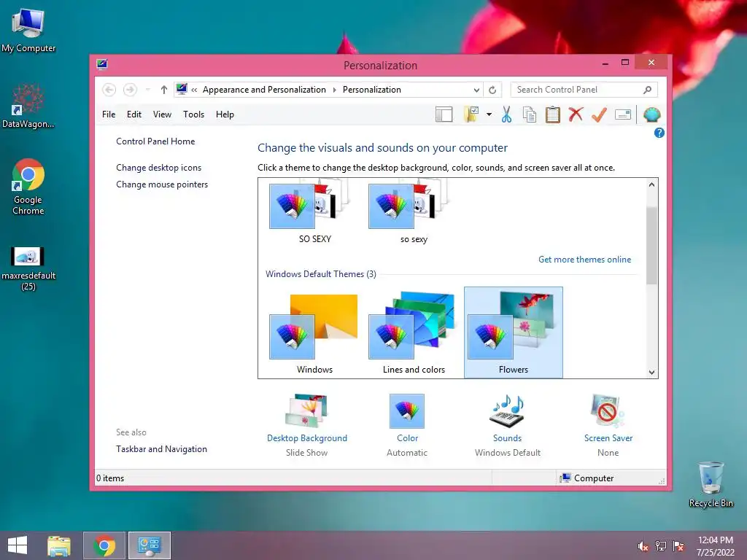The width and height of the screenshot is (747, 560).
Task: Go up one level with Up arrow
Action: coord(164,90)
